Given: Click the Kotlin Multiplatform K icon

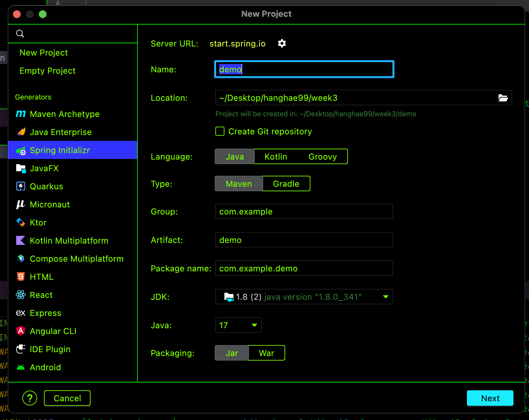Looking at the screenshot, I should pyautogui.click(x=21, y=240).
